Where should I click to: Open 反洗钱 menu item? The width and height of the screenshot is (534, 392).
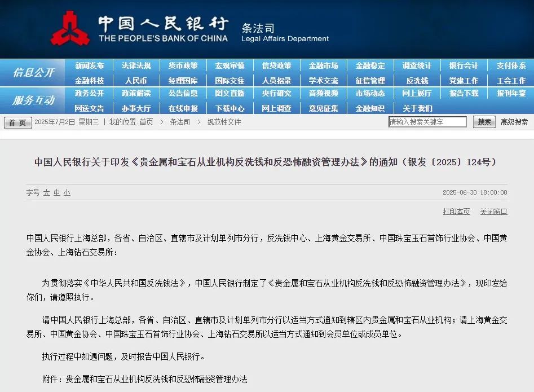(417, 81)
